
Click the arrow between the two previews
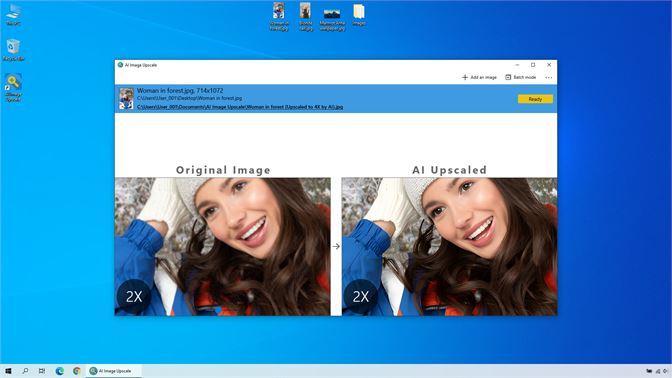pyautogui.click(x=336, y=246)
